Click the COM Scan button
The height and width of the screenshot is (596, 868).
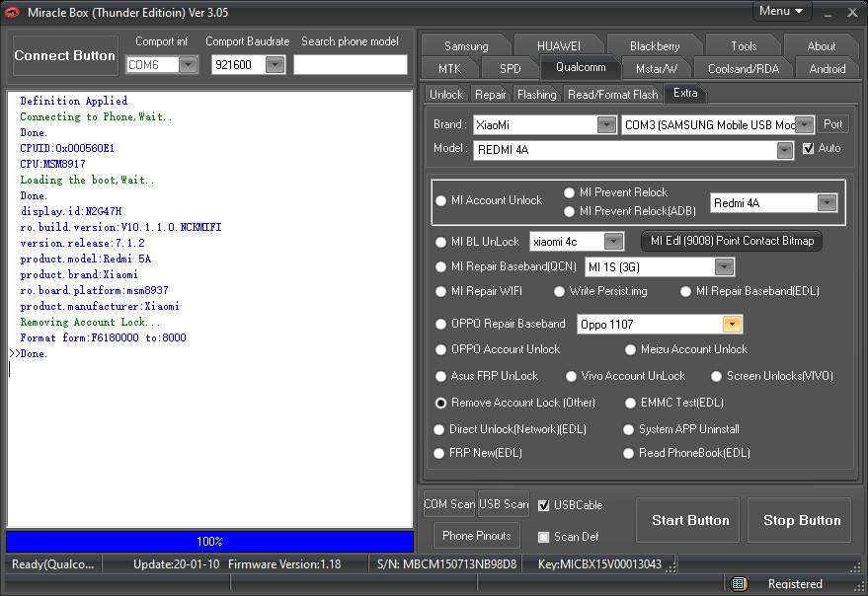[449, 504]
